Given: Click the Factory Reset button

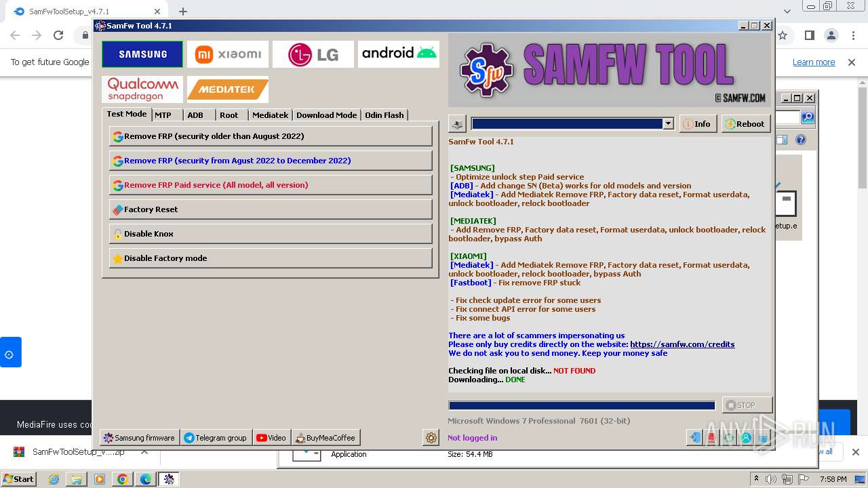Looking at the screenshot, I should [x=271, y=209].
